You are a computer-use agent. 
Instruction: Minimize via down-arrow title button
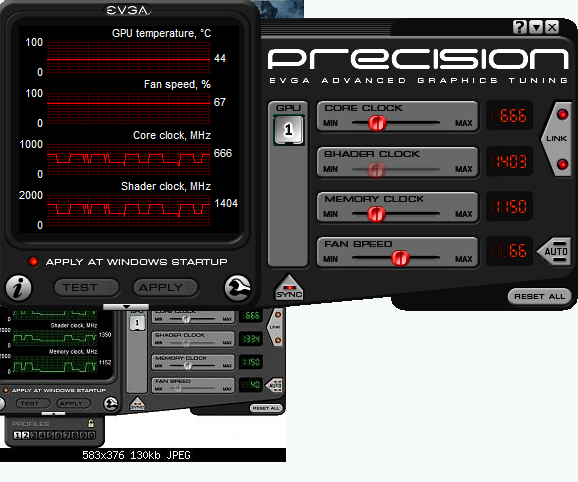click(x=536, y=27)
